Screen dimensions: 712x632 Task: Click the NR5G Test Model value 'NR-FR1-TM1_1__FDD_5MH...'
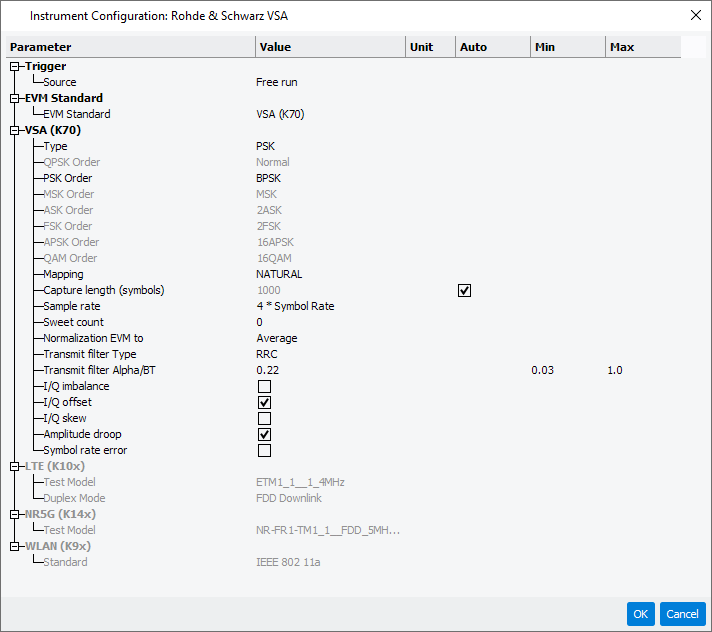tap(328, 530)
